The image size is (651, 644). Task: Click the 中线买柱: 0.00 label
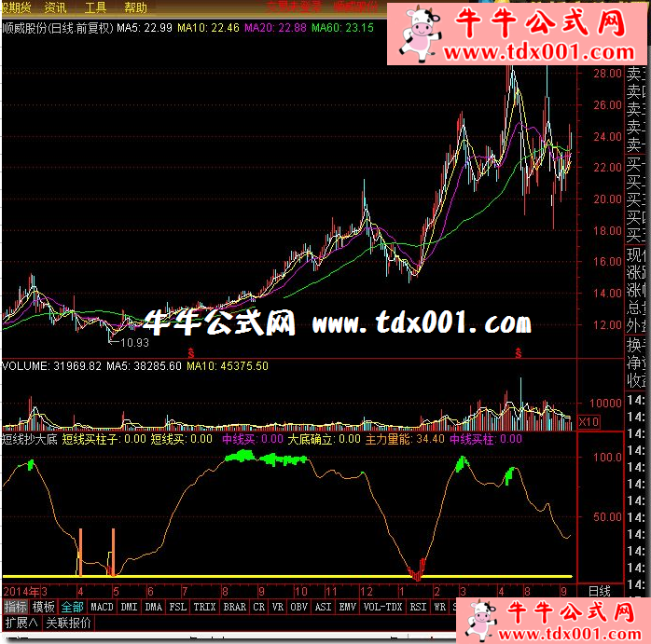(x=486, y=439)
